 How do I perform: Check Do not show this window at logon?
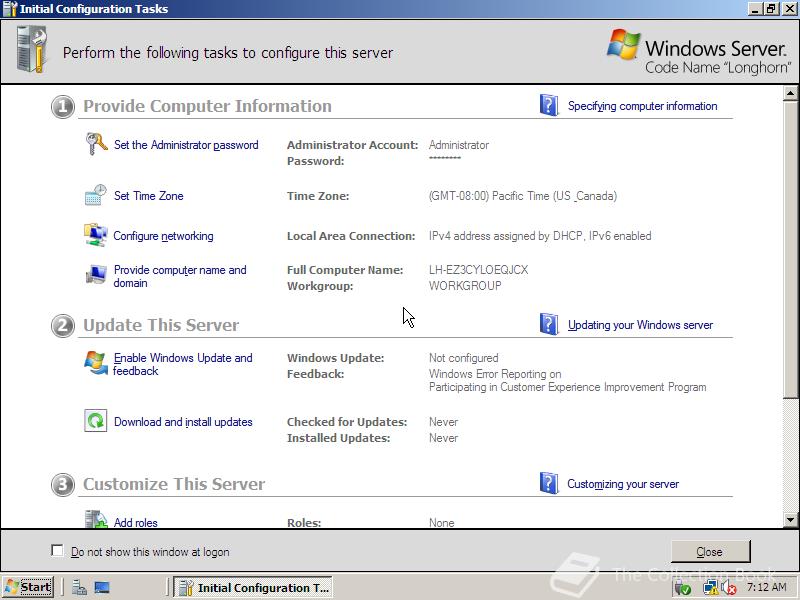(x=57, y=551)
